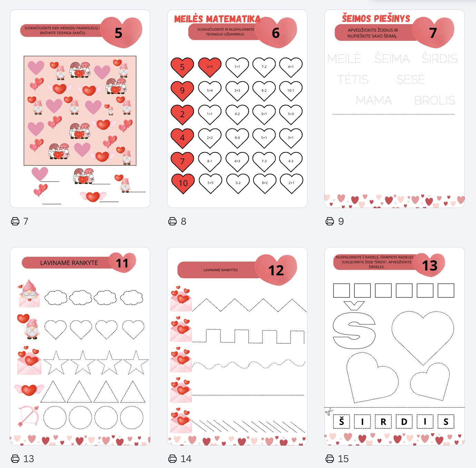Click the printer icon beside number 9
The image size is (476, 468).
click(330, 221)
